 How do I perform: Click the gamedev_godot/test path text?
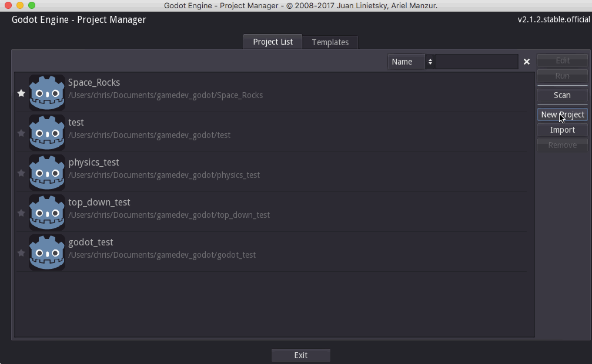[x=149, y=135]
